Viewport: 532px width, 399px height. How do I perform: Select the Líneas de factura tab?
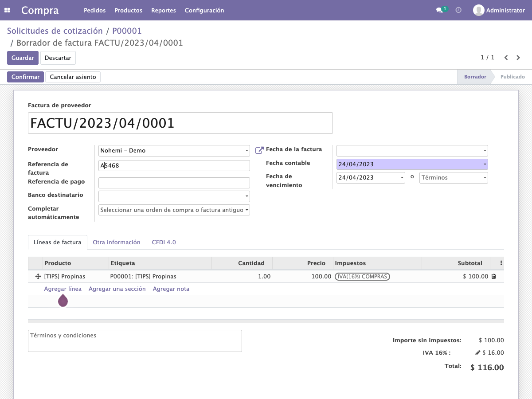(58, 243)
